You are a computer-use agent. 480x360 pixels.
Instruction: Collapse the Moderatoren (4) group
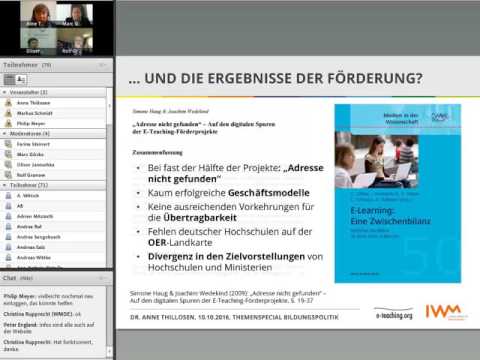(4, 133)
